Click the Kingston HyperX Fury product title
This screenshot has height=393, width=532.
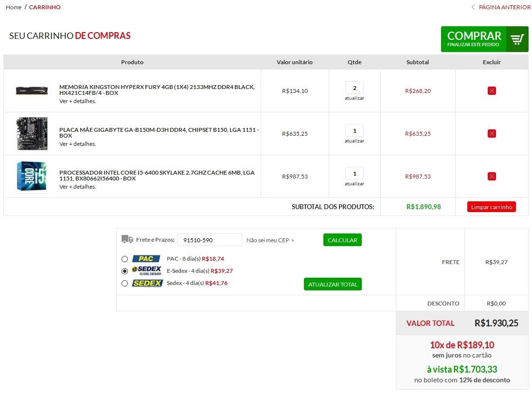click(x=157, y=89)
